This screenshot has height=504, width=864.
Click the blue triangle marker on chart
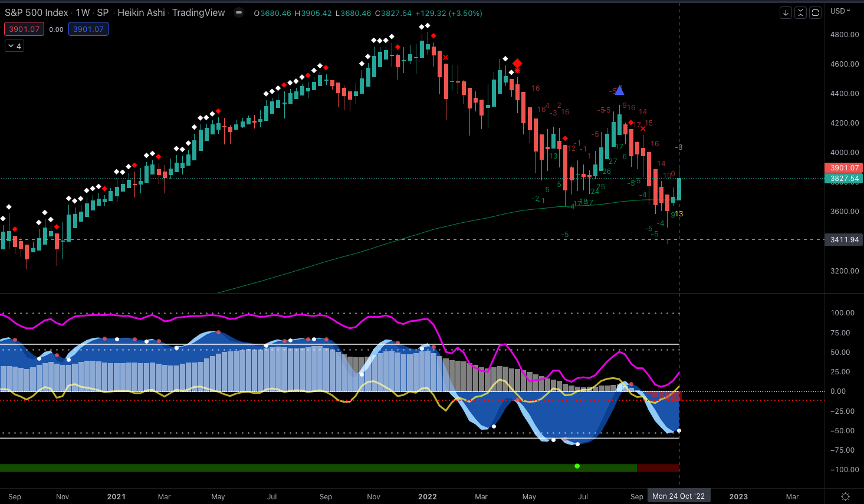pos(619,90)
